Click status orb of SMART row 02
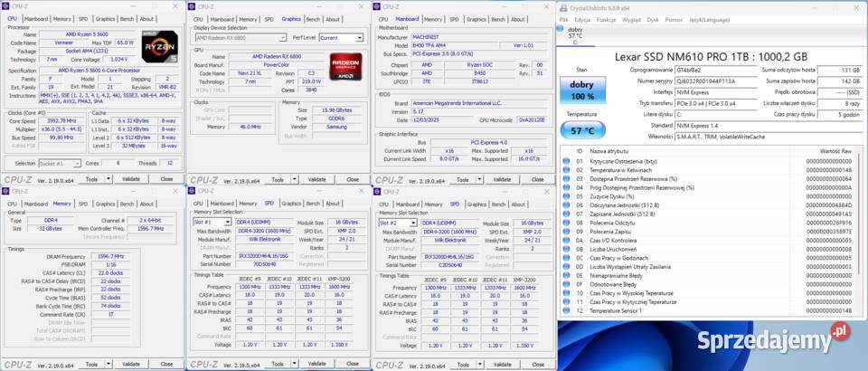The height and width of the screenshot is (371, 868). pos(566,170)
